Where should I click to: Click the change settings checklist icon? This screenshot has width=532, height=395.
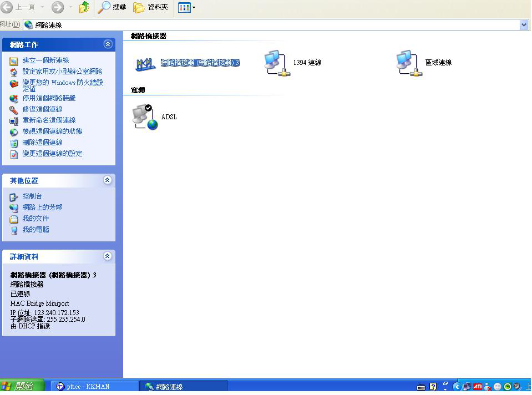(x=13, y=154)
